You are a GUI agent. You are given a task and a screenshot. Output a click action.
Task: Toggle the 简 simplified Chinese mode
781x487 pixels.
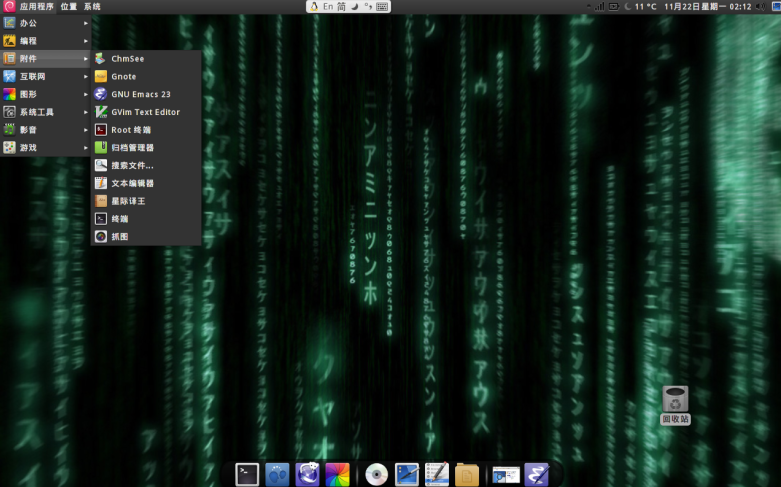pyautogui.click(x=341, y=6)
